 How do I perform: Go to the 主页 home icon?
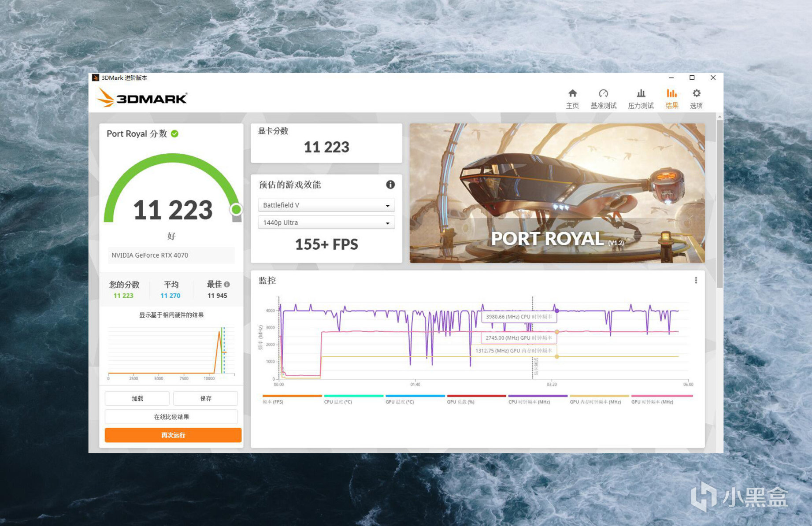coord(572,93)
